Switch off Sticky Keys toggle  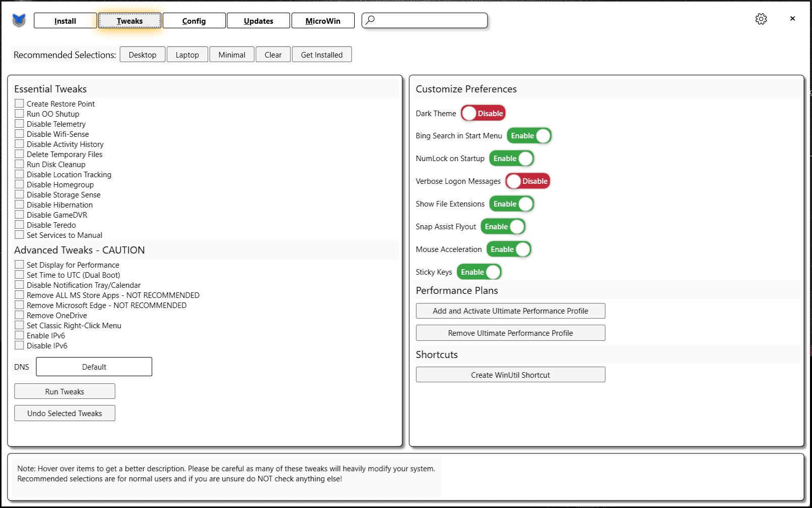[479, 272]
